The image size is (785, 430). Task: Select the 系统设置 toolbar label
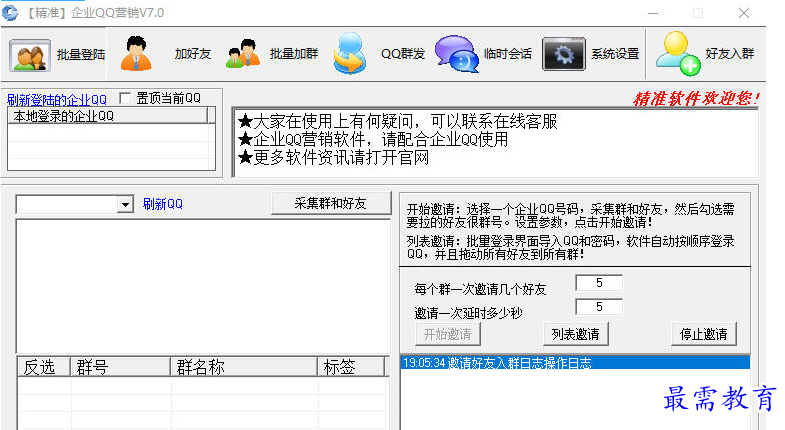615,54
